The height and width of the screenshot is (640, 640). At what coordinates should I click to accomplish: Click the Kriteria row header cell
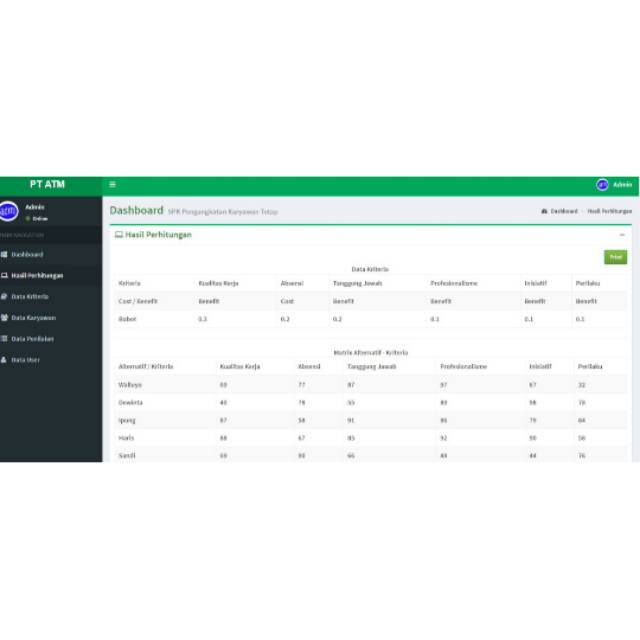(129, 283)
